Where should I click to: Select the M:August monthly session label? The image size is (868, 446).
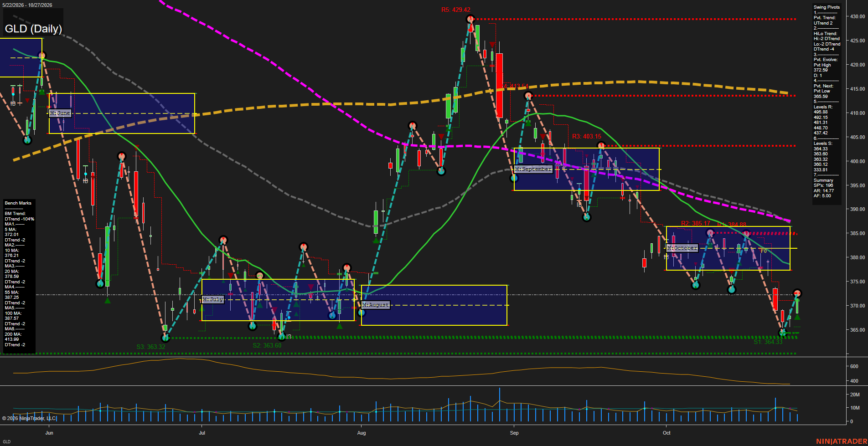(376, 305)
